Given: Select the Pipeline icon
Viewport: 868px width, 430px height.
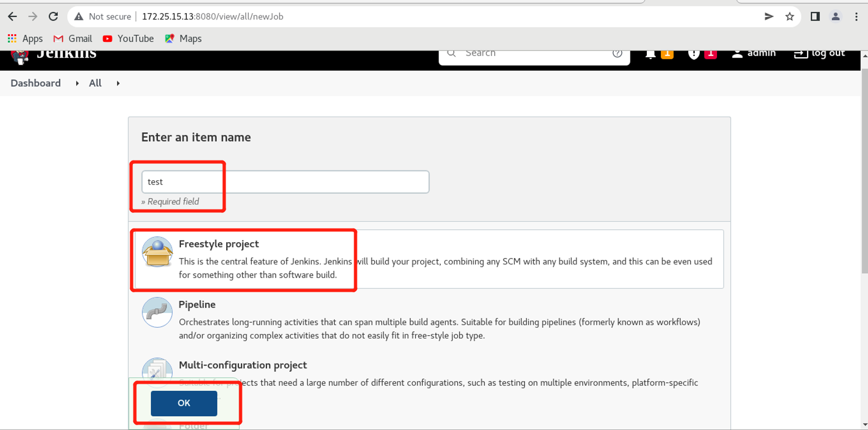Looking at the screenshot, I should pyautogui.click(x=157, y=312).
